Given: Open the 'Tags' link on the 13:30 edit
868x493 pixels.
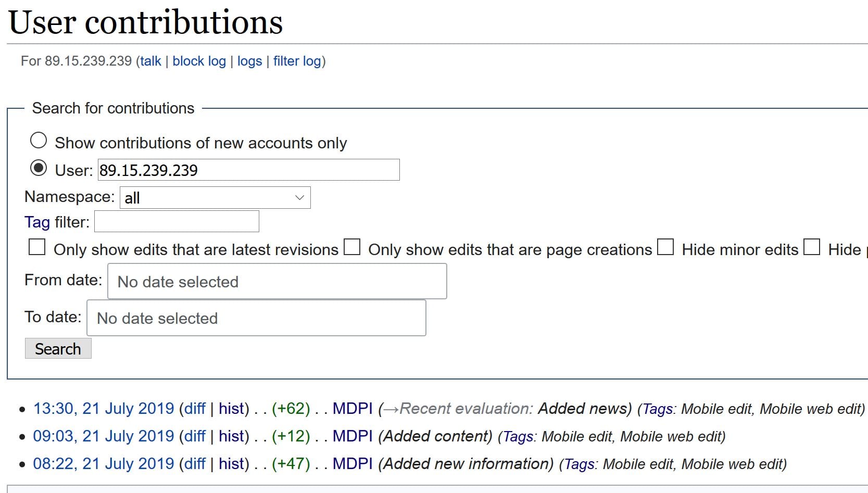Looking at the screenshot, I should pos(658,409).
